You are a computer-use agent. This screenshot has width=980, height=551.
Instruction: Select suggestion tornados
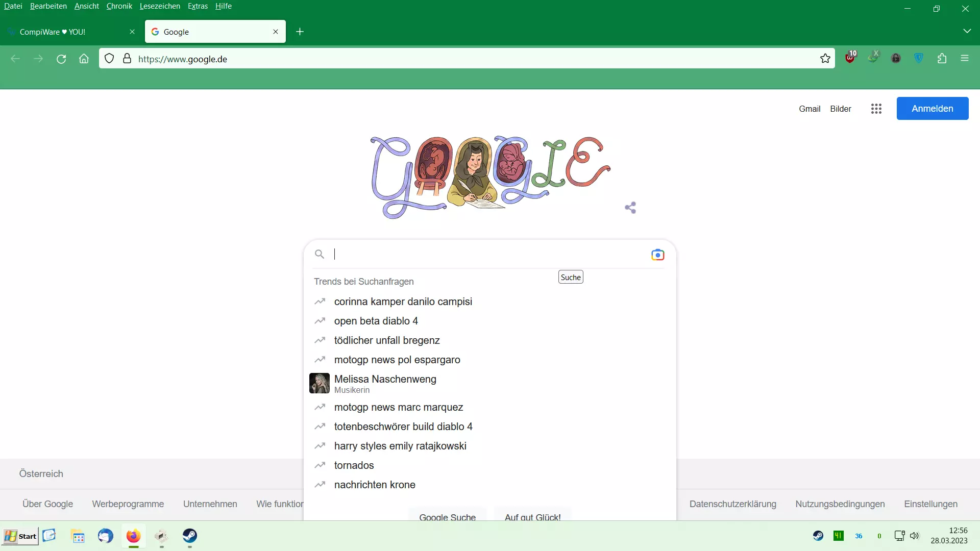489,465
